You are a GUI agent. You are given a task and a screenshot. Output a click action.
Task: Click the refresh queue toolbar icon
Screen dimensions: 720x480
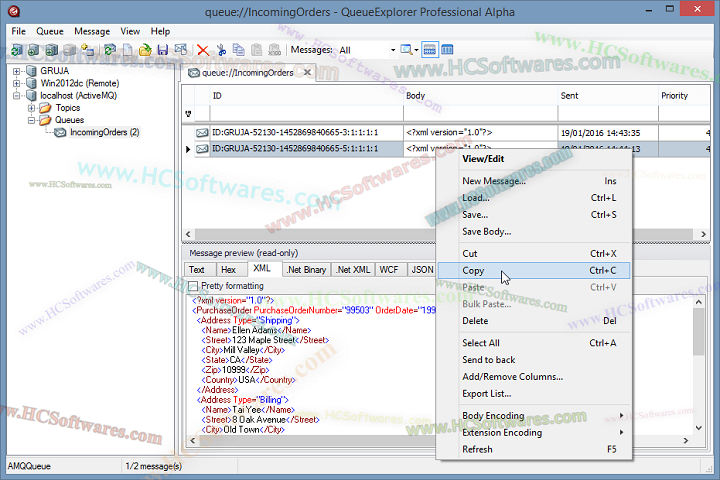110,50
